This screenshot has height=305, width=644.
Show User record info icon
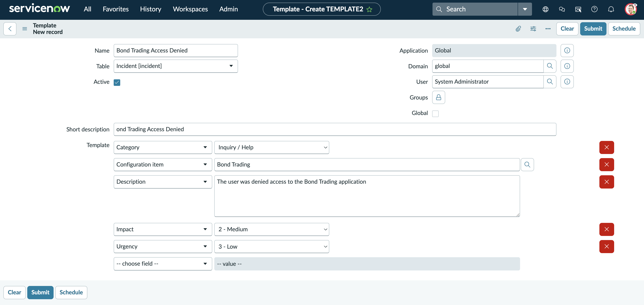(x=567, y=82)
